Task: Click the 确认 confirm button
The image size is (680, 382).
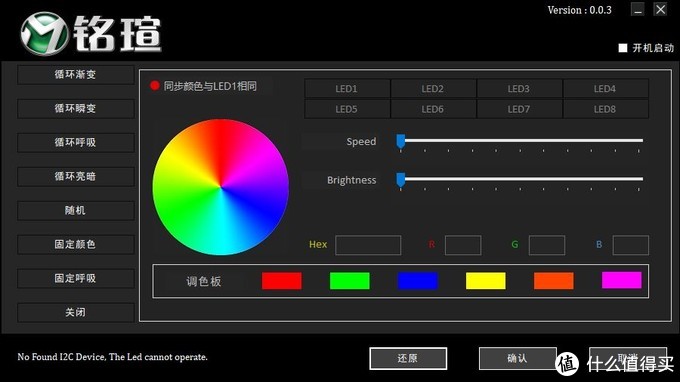Action: [x=518, y=359]
